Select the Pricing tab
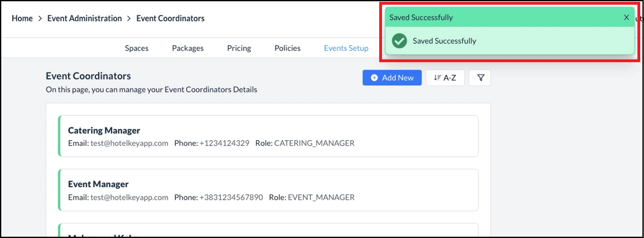644x238 pixels. [239, 48]
